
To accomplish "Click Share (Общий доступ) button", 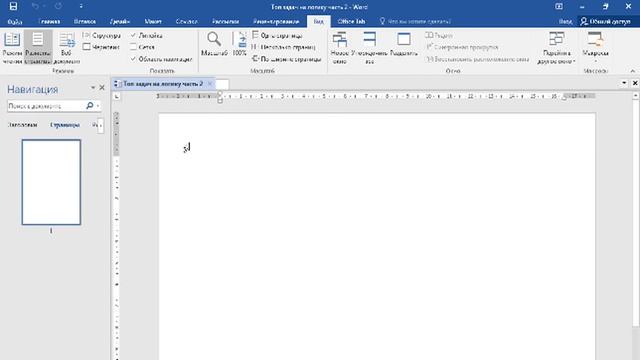I will click(x=606, y=21).
